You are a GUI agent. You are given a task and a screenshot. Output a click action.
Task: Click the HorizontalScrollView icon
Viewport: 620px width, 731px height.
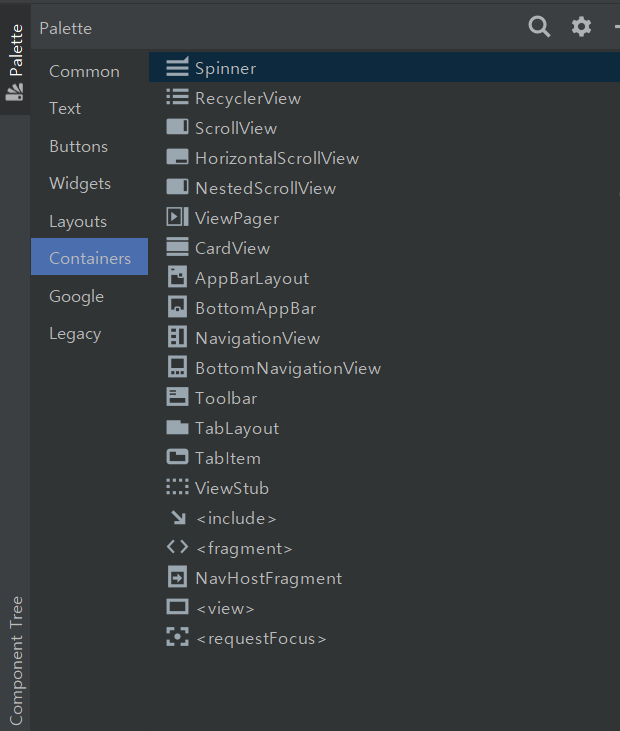click(x=178, y=157)
